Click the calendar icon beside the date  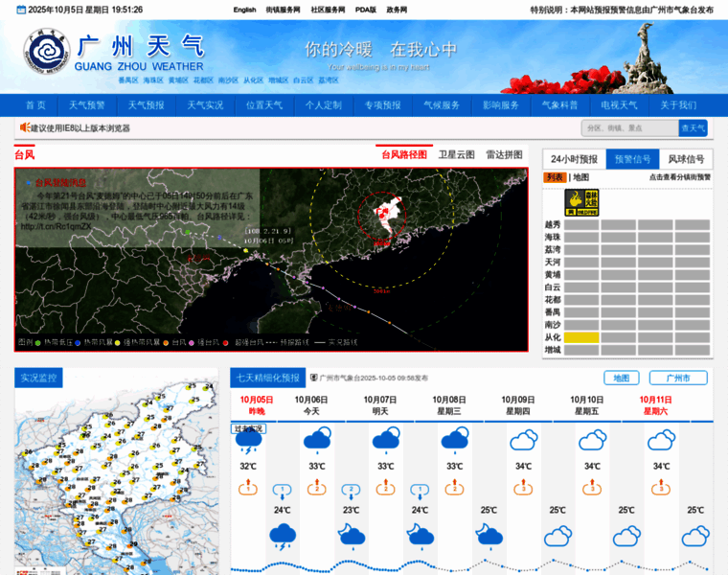point(21,10)
